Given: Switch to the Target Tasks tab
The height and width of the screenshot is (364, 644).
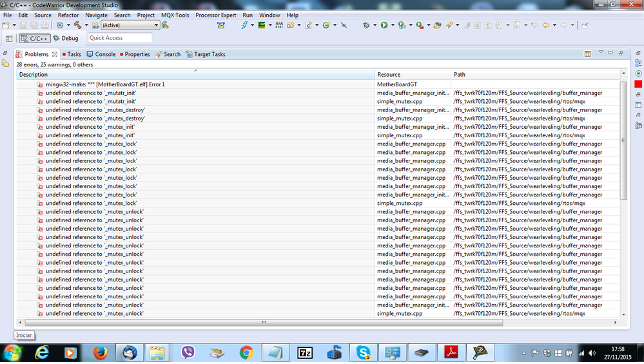Looking at the screenshot, I should click(206, 54).
